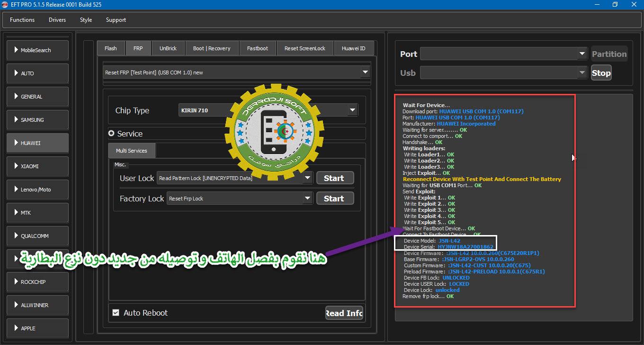Click the Inject Exploit OK log line
Viewport: 644px width, 345px height.
click(426, 173)
